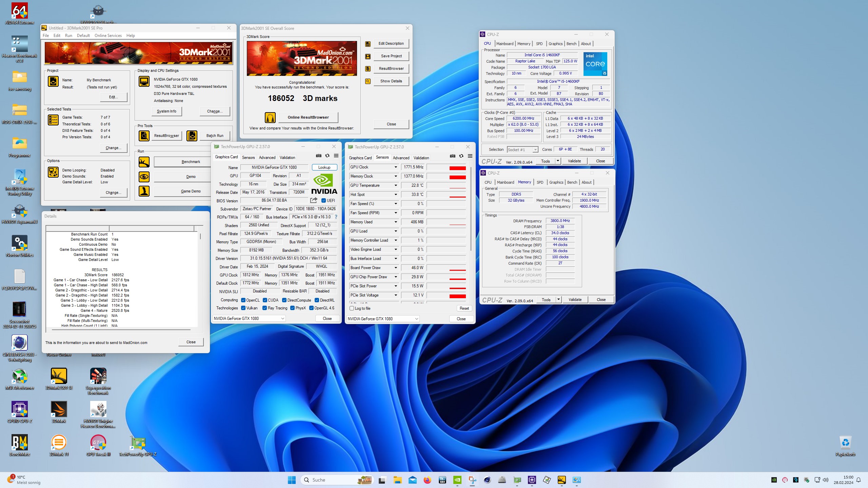Toggle the PhysX checkbox
868x488 pixels.
point(292,308)
